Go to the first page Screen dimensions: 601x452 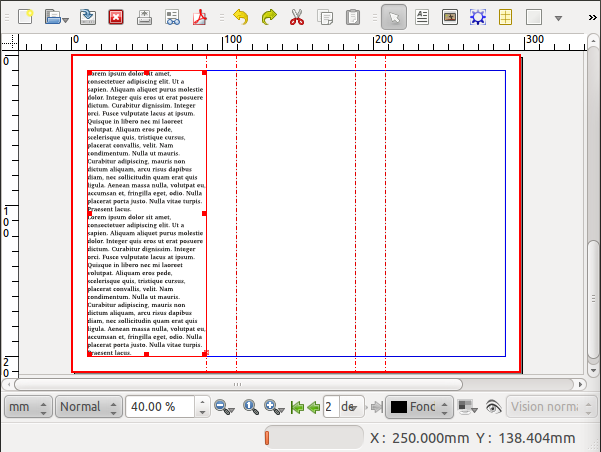coord(297,407)
